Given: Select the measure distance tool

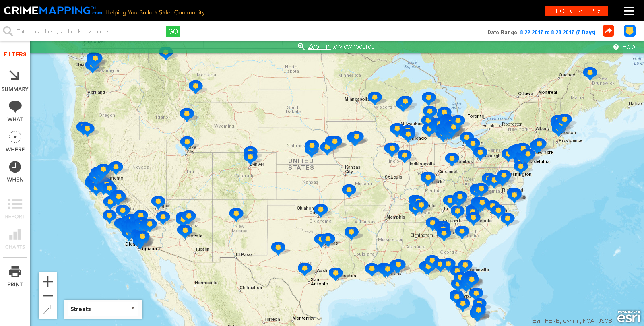Looking at the screenshot, I should pyautogui.click(x=47, y=309).
